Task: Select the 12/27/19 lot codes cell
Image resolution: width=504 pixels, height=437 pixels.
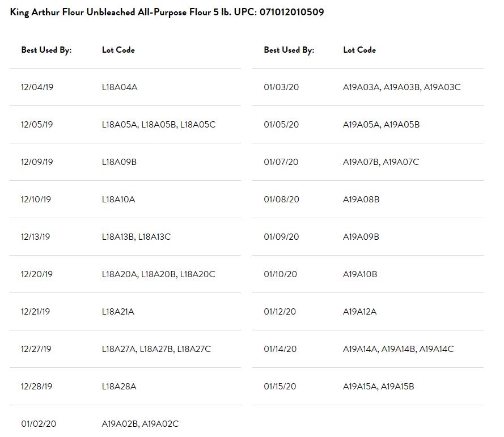Action: coord(156,349)
